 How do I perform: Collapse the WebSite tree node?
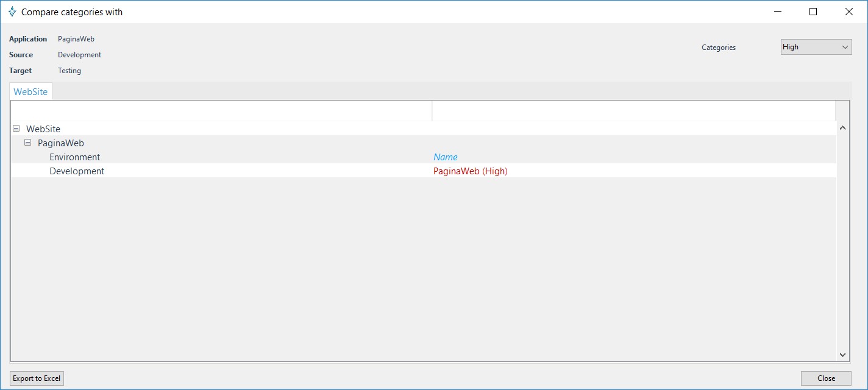point(16,129)
